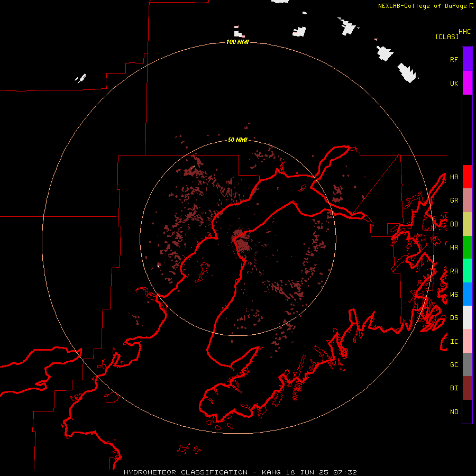The height and width of the screenshot is (476, 476).
Task: Click the BI legend label
Action: click(454, 388)
